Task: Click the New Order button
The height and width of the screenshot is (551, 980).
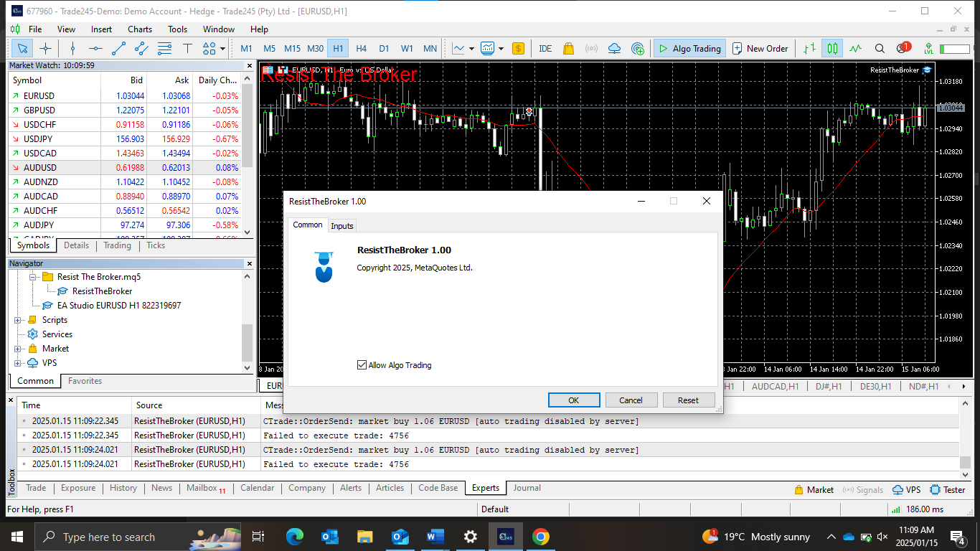Action: [x=760, y=49]
